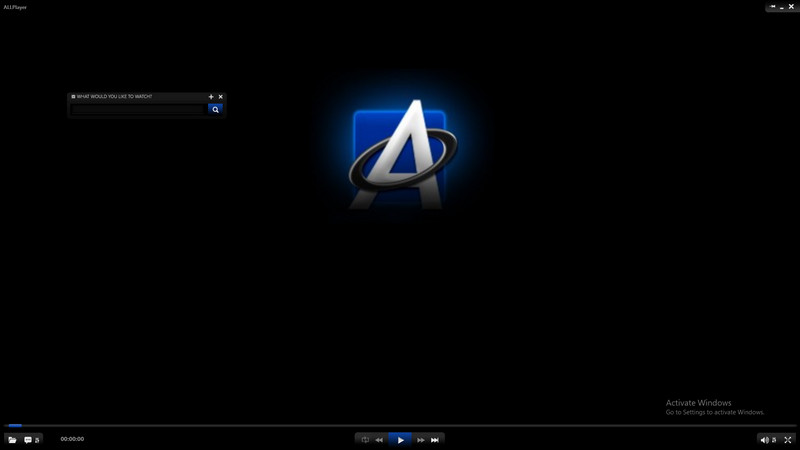Viewport: 800px width, 450px height.
Task: Click the pin always-on-top icon
Action: (772, 7)
